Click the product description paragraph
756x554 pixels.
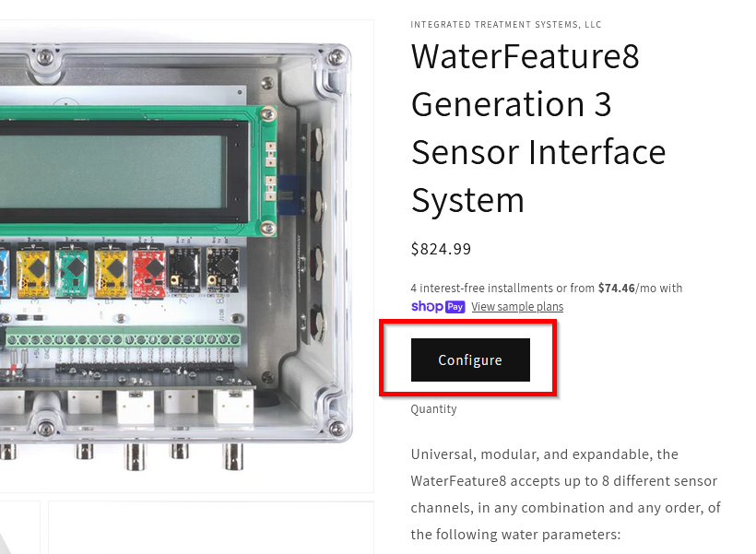(565, 494)
